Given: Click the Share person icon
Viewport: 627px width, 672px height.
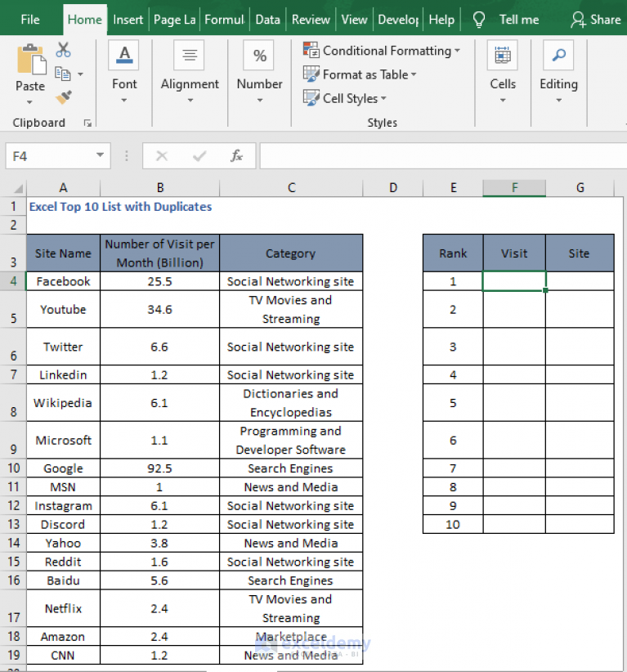Looking at the screenshot, I should coord(578,20).
